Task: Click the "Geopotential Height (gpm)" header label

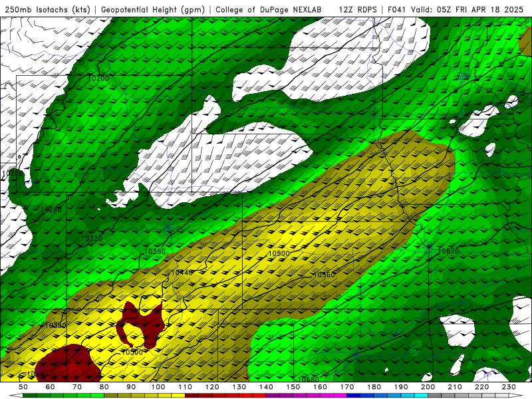Action: tap(153, 9)
